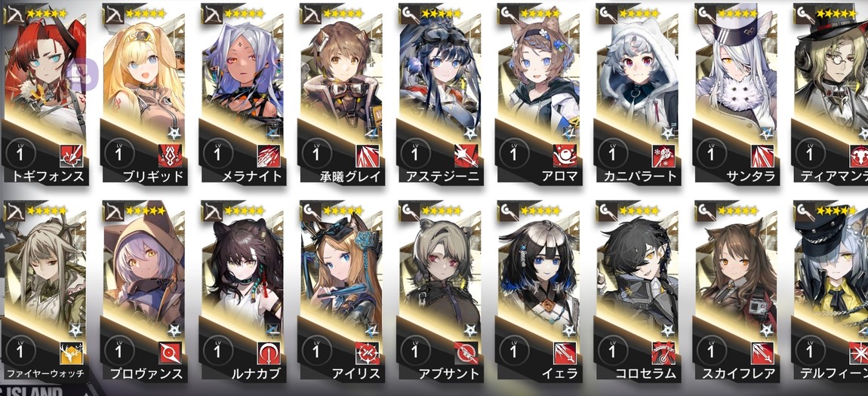Click the caster staff class icon on アロマ
868x396 pixels.
(506, 14)
